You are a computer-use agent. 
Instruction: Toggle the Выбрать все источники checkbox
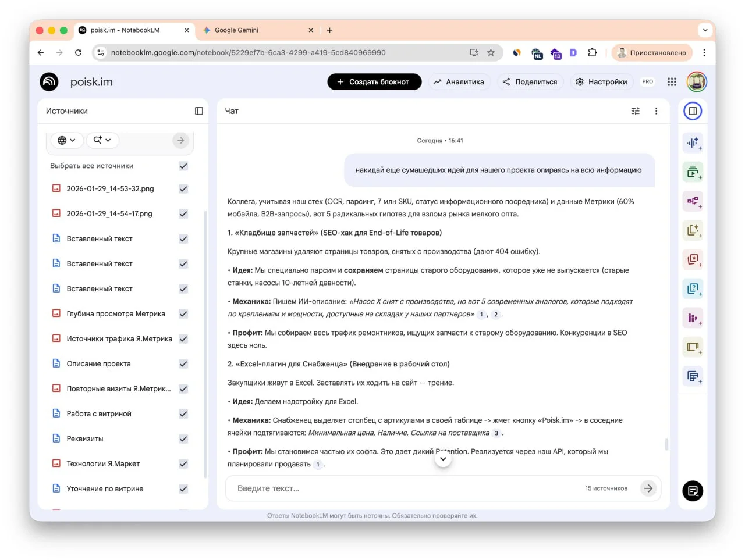click(183, 166)
